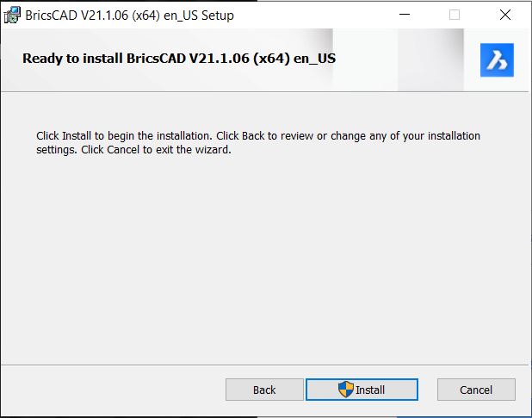Minimize the BricsCAD Setup window
The height and width of the screenshot is (418, 532).
[404, 15]
